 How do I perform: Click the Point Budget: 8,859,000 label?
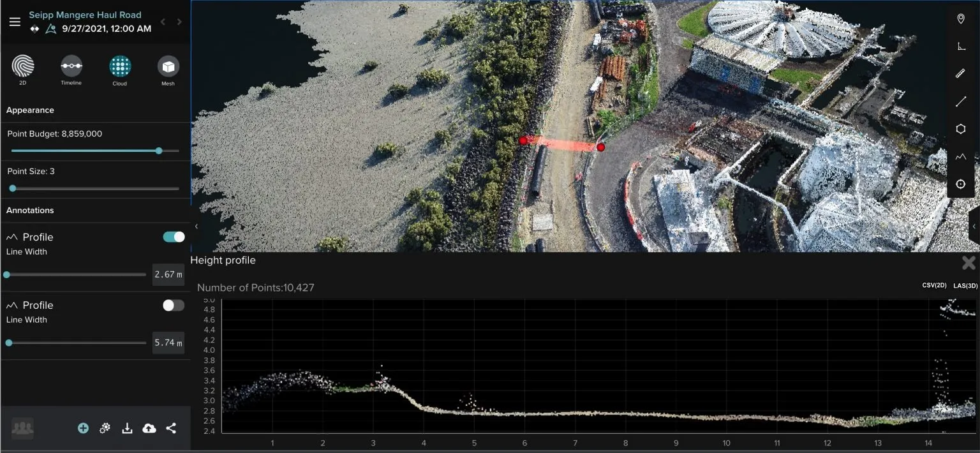pyautogui.click(x=55, y=134)
